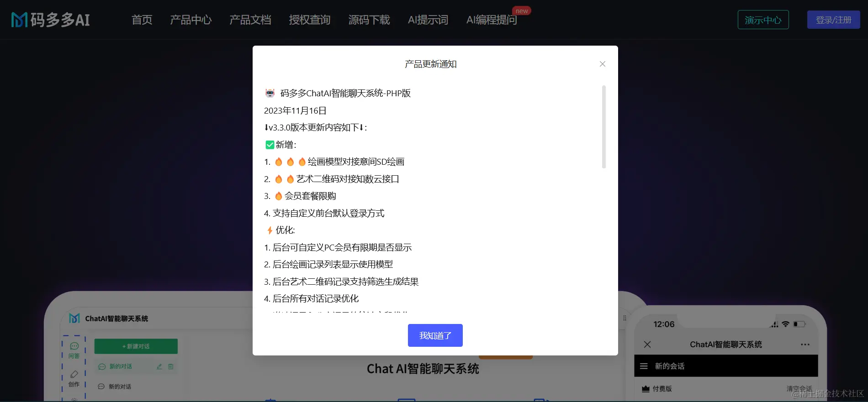868x402 pixels.
Task: Open 源码下载 nav item
Action: pyautogui.click(x=369, y=20)
